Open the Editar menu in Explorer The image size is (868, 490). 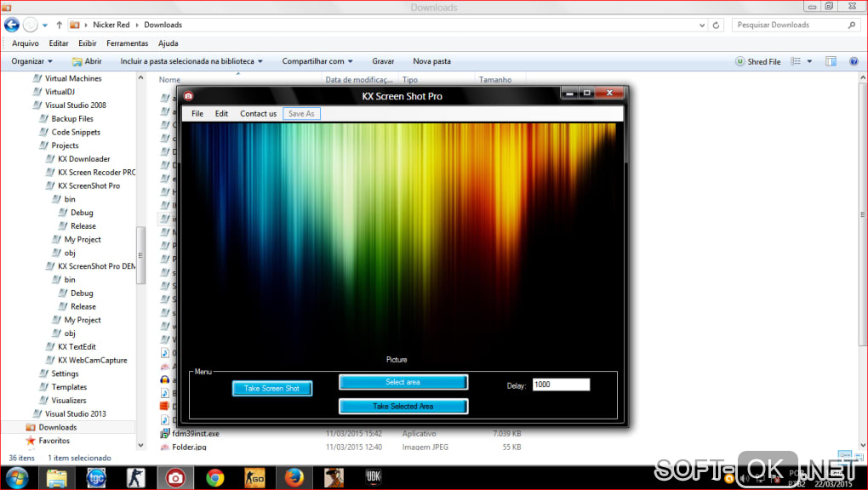[x=59, y=43]
